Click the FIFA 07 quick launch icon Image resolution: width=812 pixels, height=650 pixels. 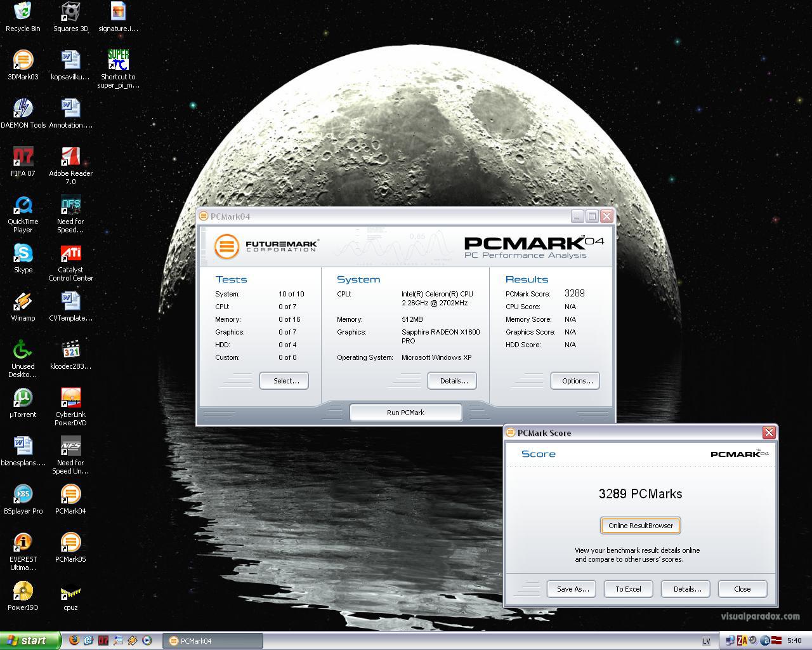point(103,640)
